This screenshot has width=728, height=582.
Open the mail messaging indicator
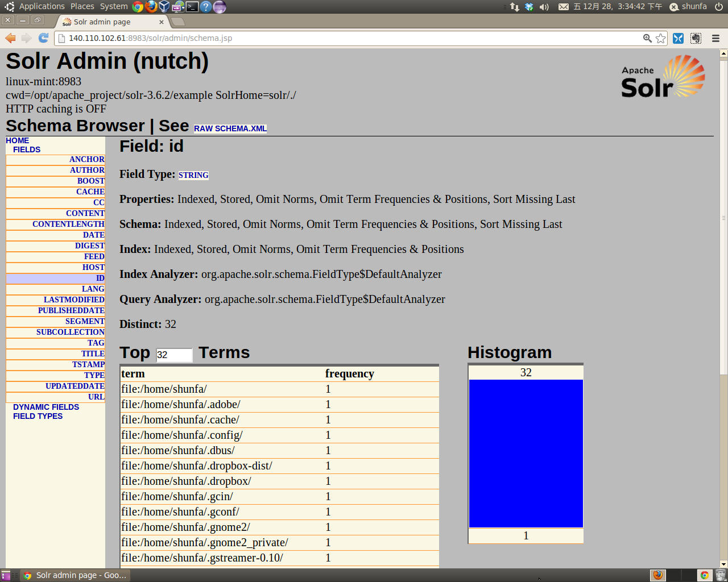point(563,7)
